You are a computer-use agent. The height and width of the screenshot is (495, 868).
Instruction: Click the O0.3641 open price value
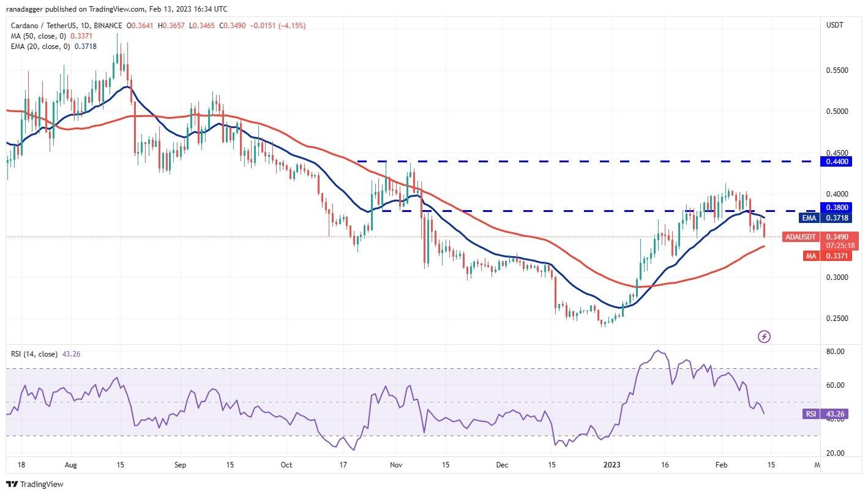(140, 26)
